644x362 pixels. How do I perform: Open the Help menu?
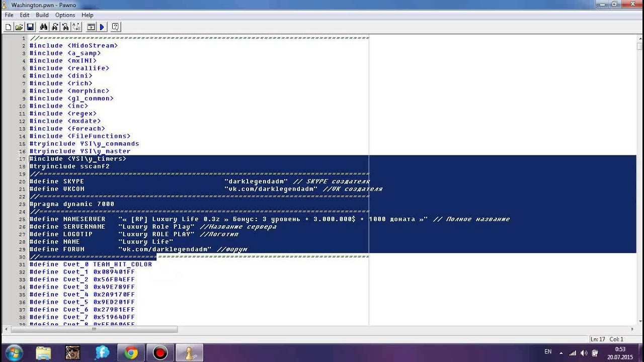pos(88,15)
